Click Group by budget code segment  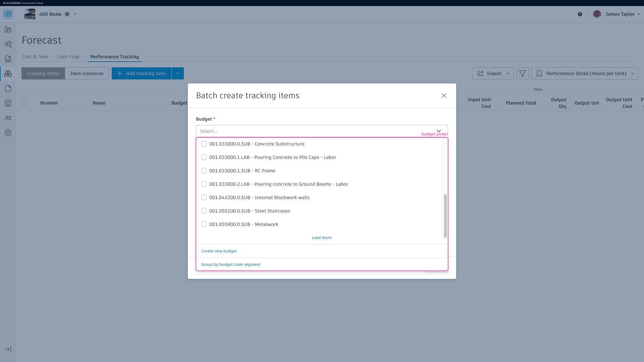point(231,264)
